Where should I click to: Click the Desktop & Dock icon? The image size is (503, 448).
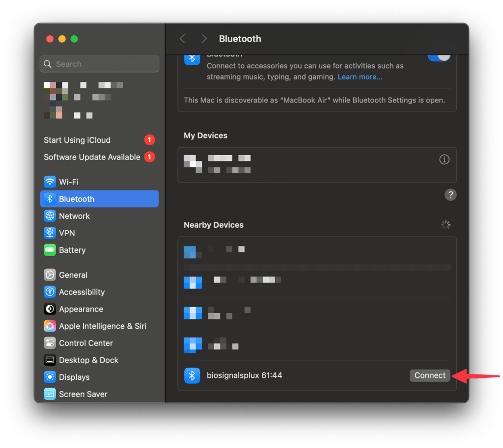(50, 360)
